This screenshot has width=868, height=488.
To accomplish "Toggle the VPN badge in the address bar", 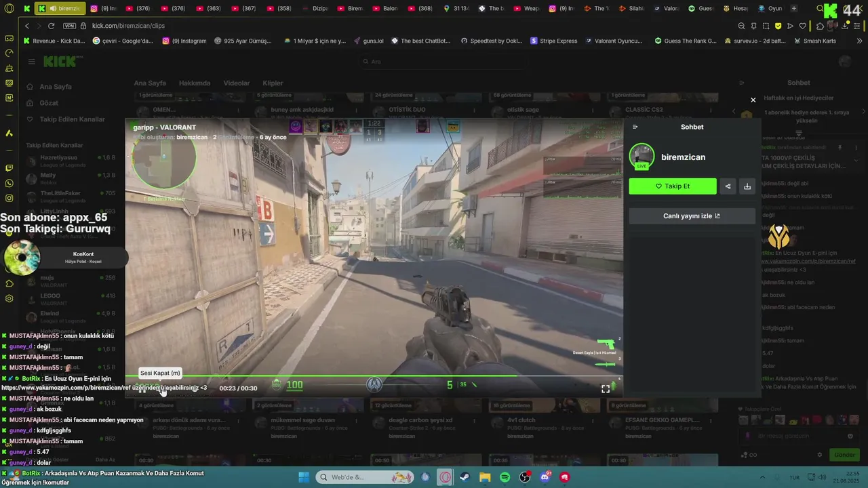I will coord(69,26).
